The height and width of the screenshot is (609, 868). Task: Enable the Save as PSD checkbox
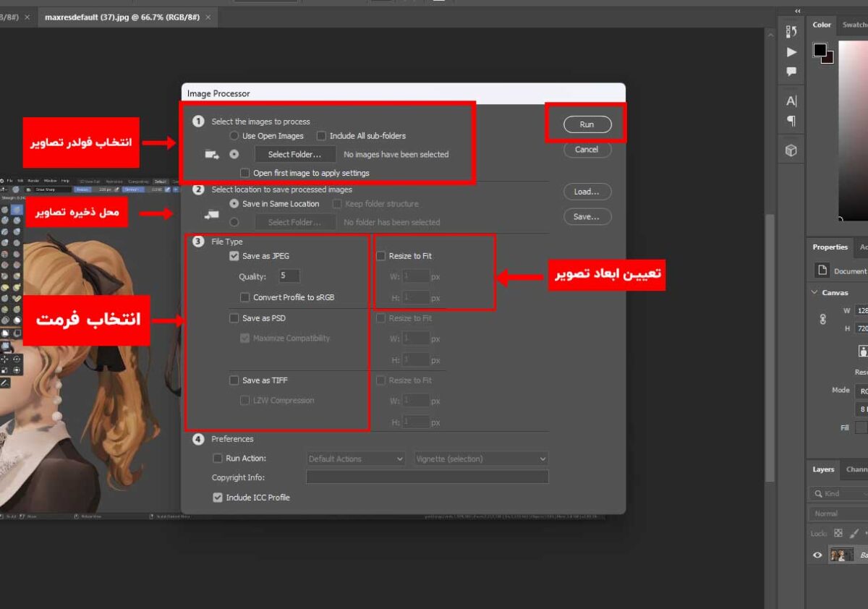pyautogui.click(x=234, y=318)
